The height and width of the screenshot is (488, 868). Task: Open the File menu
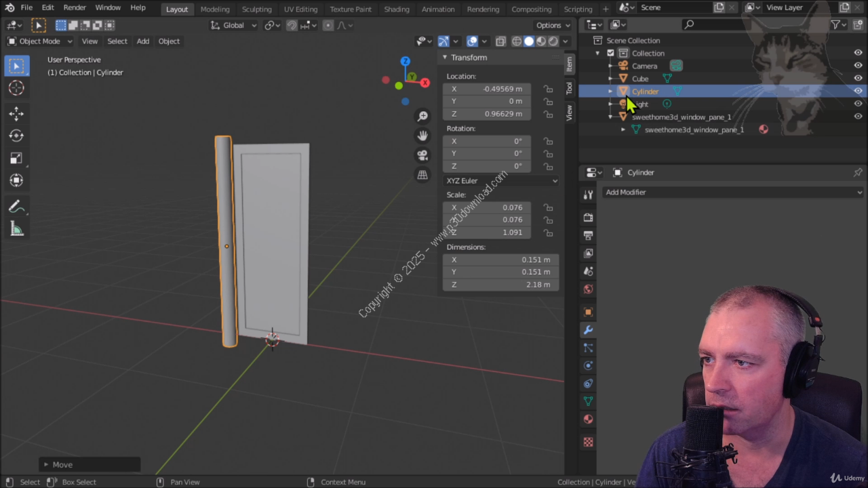[x=26, y=7]
